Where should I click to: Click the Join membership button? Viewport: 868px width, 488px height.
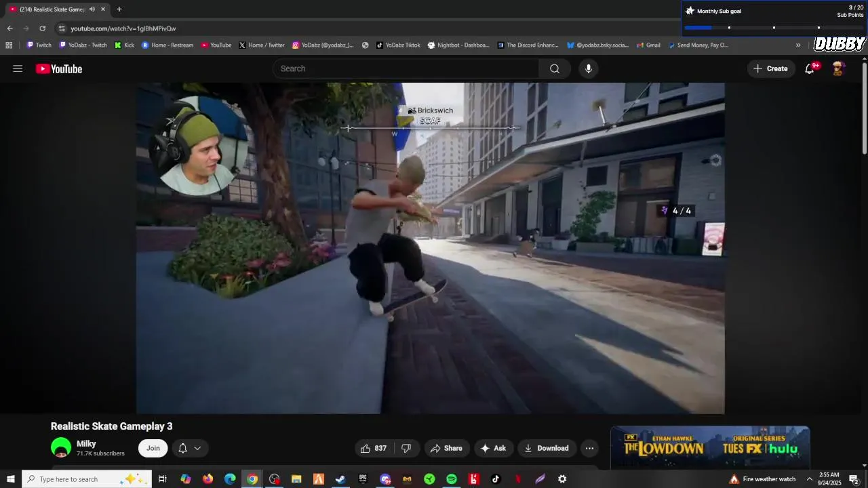(x=153, y=448)
